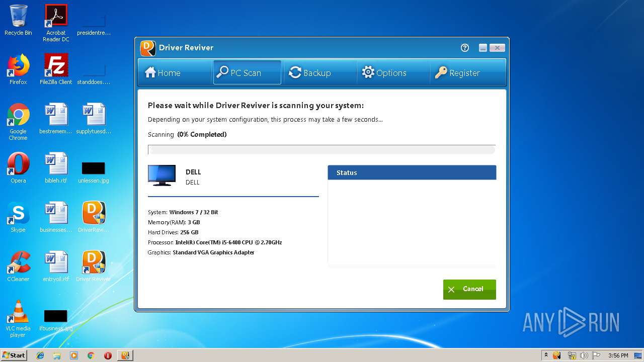Select the supplytuesd document icon

[94, 119]
